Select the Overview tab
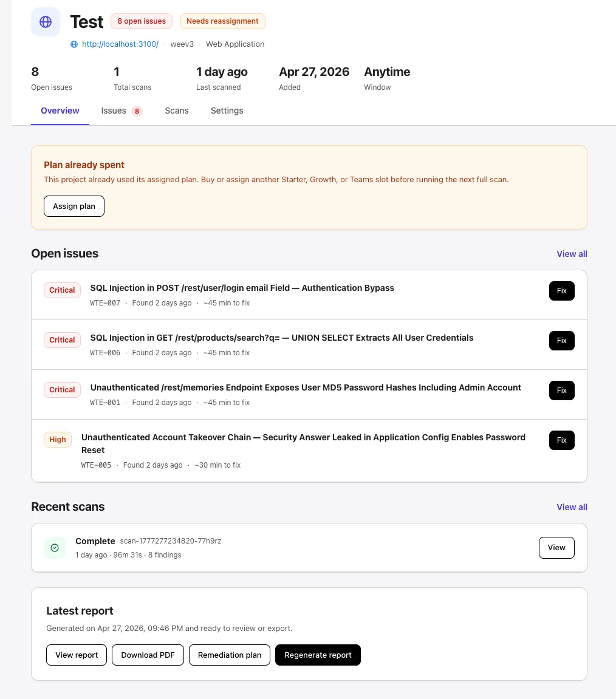Screen dimensions: 616x699 coord(60,111)
